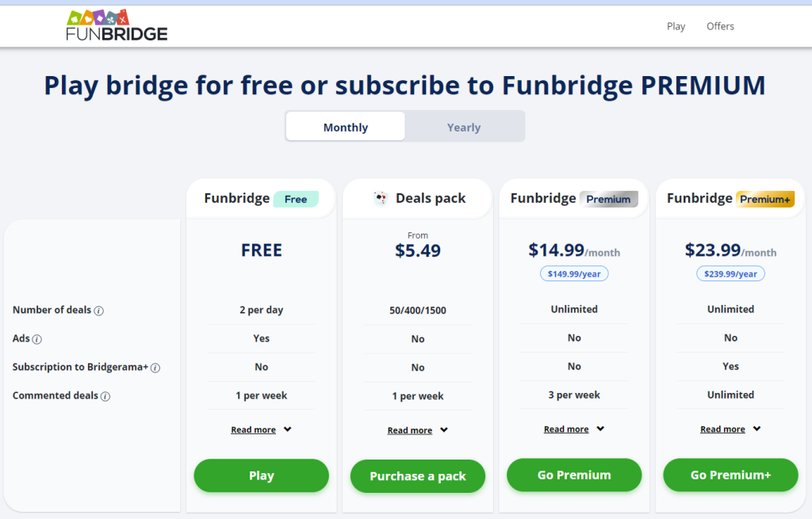This screenshot has width=812, height=519.
Task: Click the Premium badge in column header
Action: (x=608, y=199)
